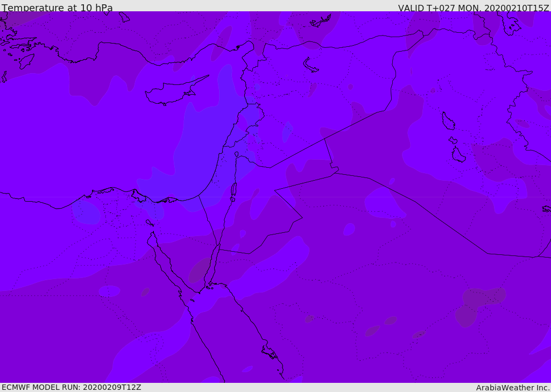This screenshot has height=392, width=551.
Task: Click the 'ECMWF MODEL RUN: 20200209T12Z' text
Action: (x=72, y=388)
